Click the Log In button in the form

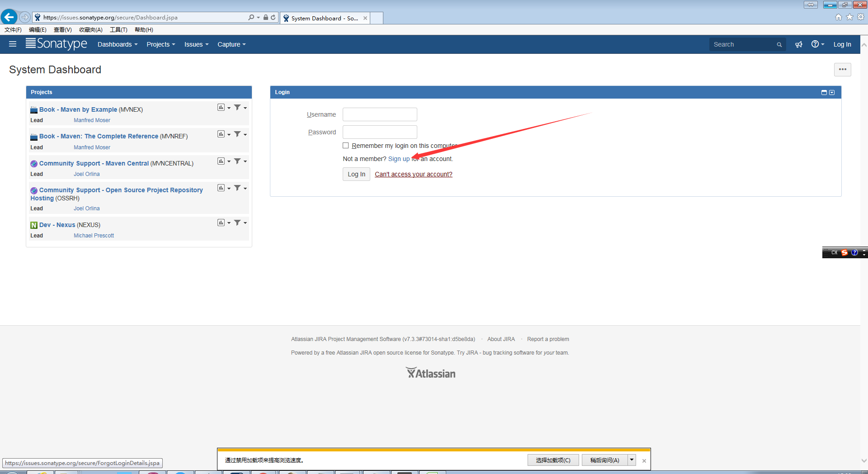[356, 174]
